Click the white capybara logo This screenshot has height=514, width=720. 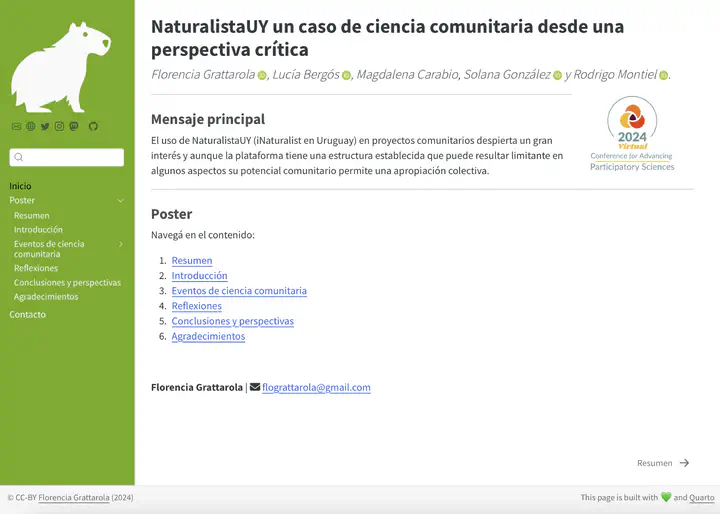click(x=61, y=67)
